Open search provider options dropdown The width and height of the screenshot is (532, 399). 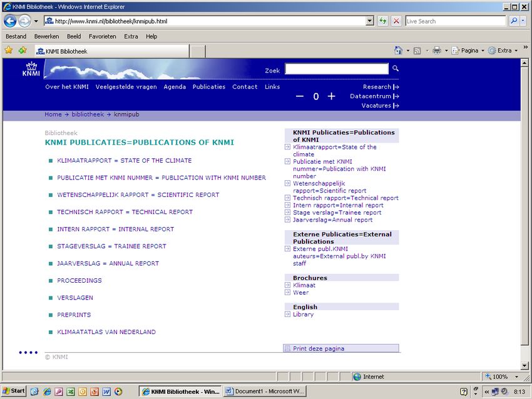[523, 21]
